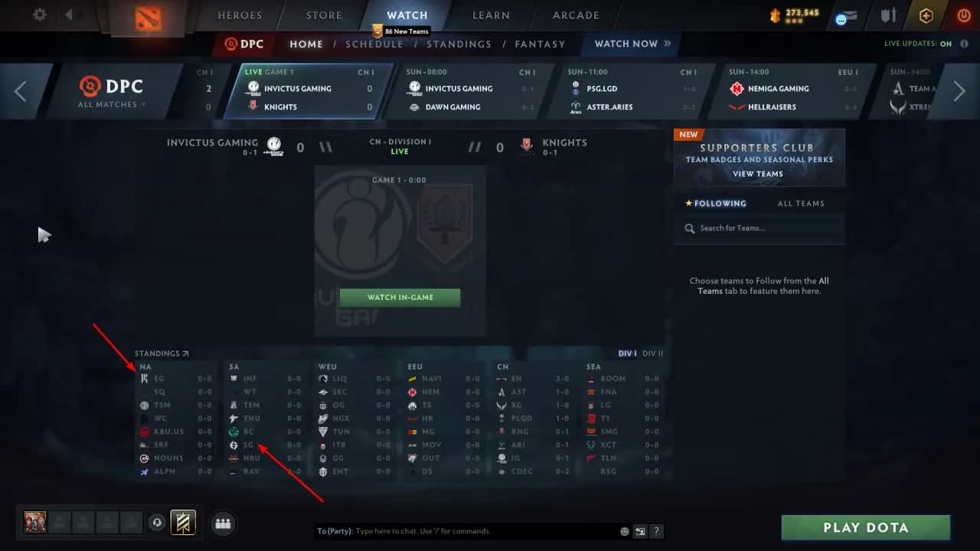Click the WATCH IN-GAME button
The width and height of the screenshot is (980, 551).
(x=400, y=297)
